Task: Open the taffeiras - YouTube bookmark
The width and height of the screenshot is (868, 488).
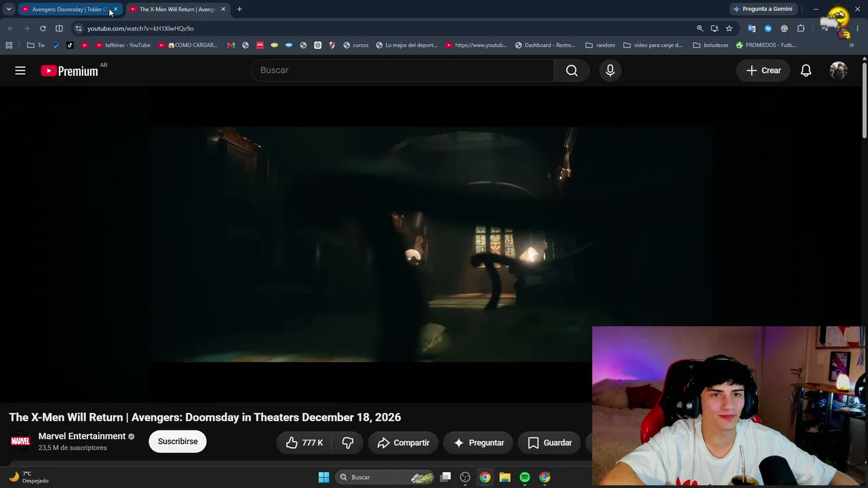Action: click(123, 45)
